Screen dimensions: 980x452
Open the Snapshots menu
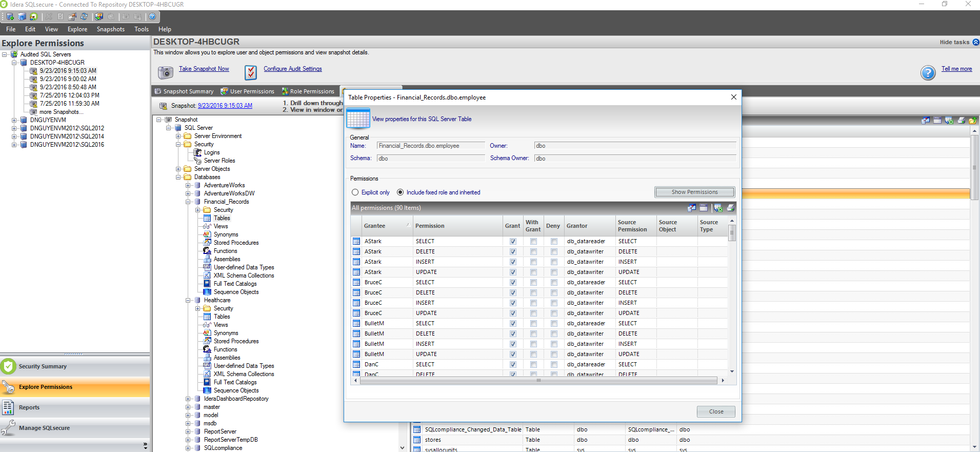coord(110,29)
